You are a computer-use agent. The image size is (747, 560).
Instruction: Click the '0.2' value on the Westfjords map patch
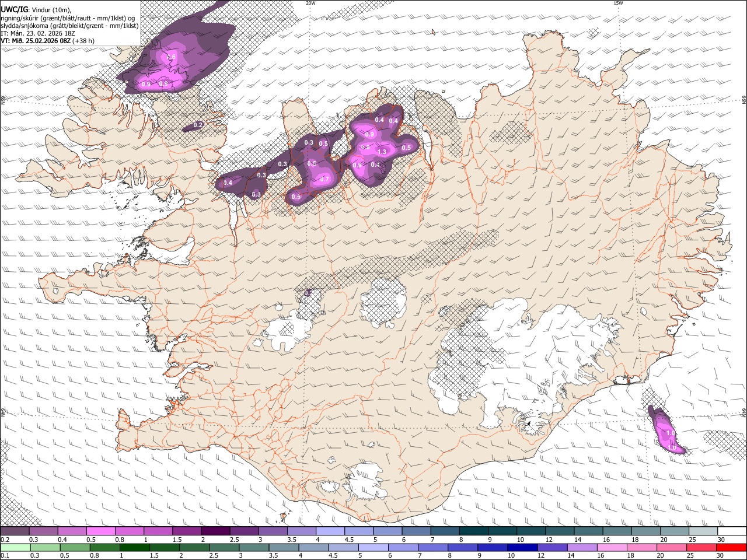click(x=198, y=125)
